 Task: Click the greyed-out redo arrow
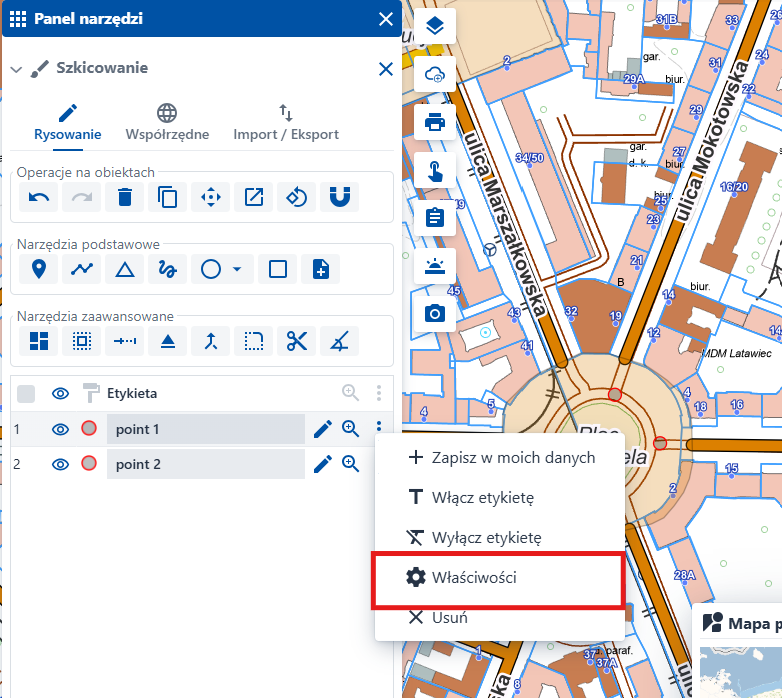[82, 197]
